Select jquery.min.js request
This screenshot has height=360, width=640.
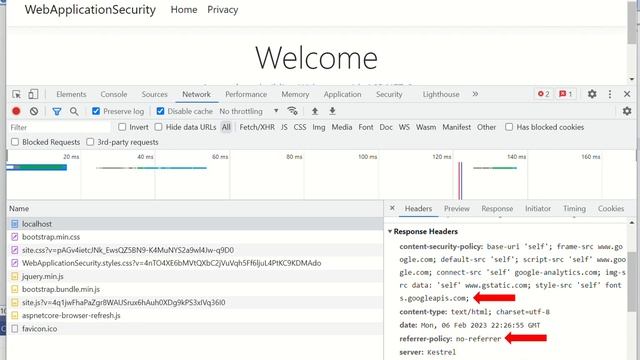[x=195, y=276]
